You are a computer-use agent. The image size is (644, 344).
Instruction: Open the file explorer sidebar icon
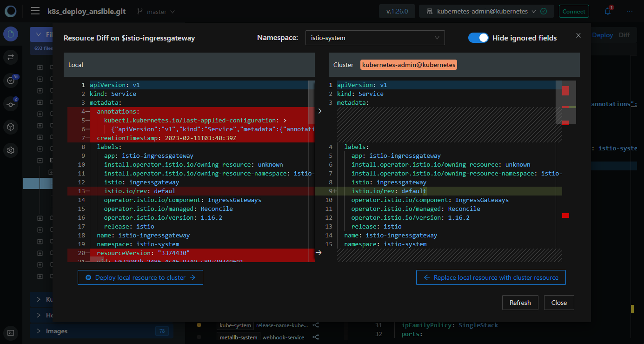pyautogui.click(x=11, y=34)
